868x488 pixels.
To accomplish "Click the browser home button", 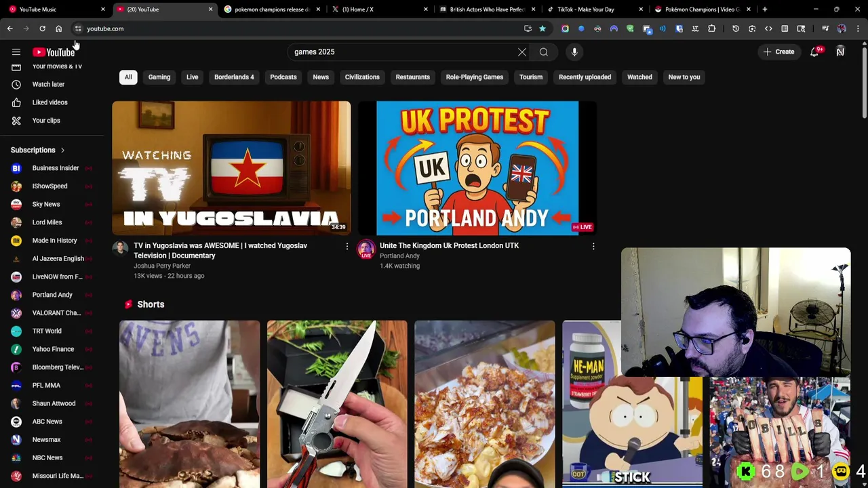I will click(58, 28).
